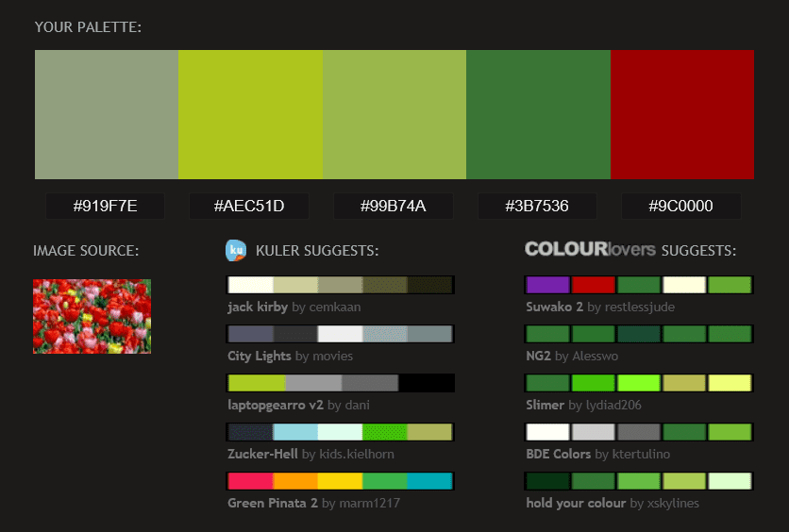Screen dimensions: 789x532
Task: Click author name lydiad206
Action: pos(613,405)
